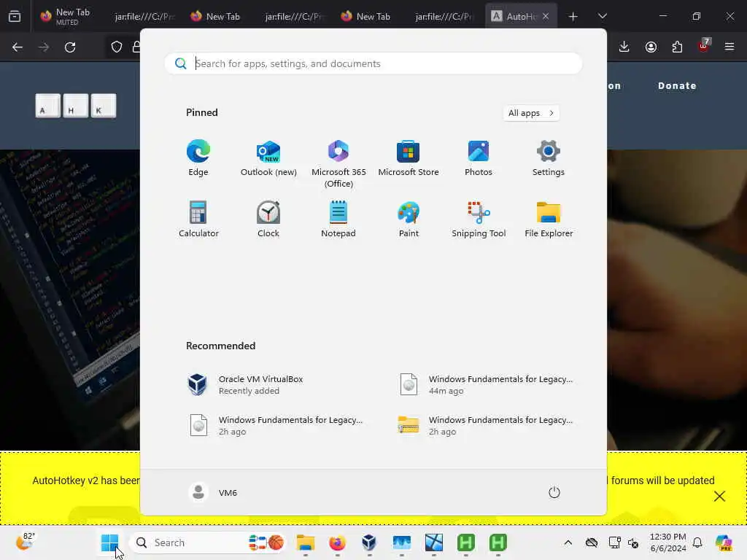Open Edge from pinned apps
The image size is (747, 560).
point(198,158)
